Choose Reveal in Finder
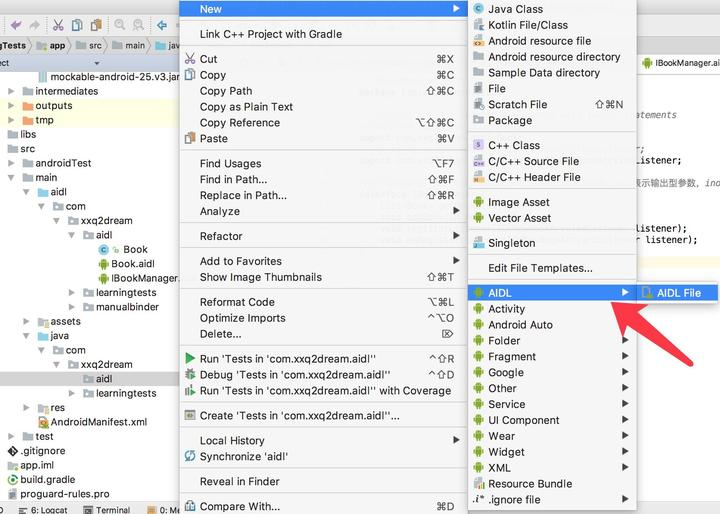Viewport: 720px width, 514px height. pyautogui.click(x=323, y=481)
